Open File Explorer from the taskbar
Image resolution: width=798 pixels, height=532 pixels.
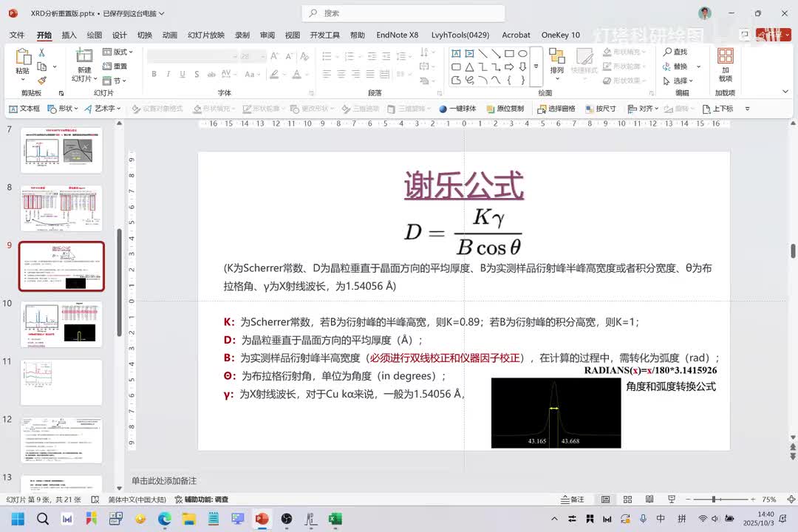coord(189,519)
